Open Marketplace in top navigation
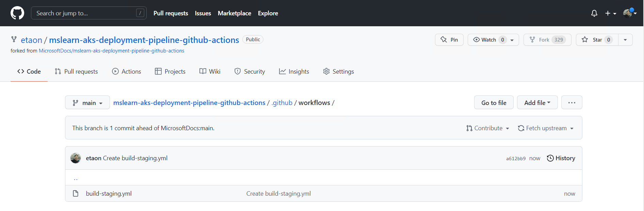The width and height of the screenshot is (644, 211). (235, 13)
